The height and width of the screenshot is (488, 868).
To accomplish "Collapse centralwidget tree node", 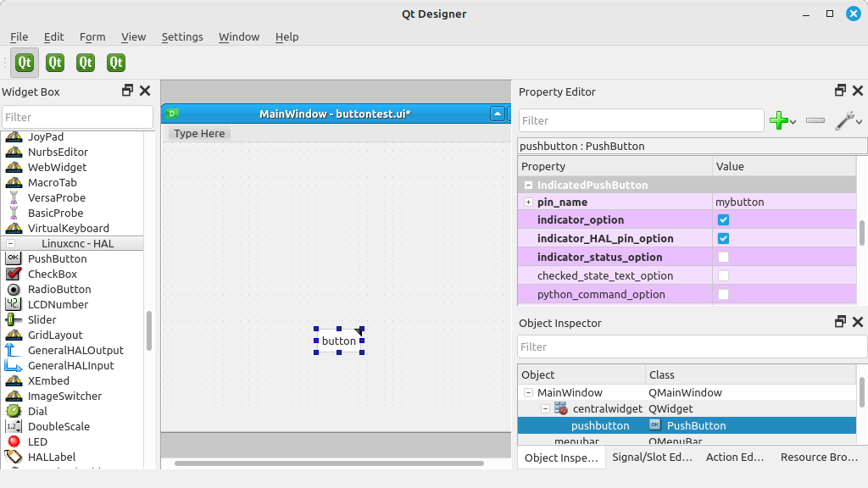I will 545,409.
